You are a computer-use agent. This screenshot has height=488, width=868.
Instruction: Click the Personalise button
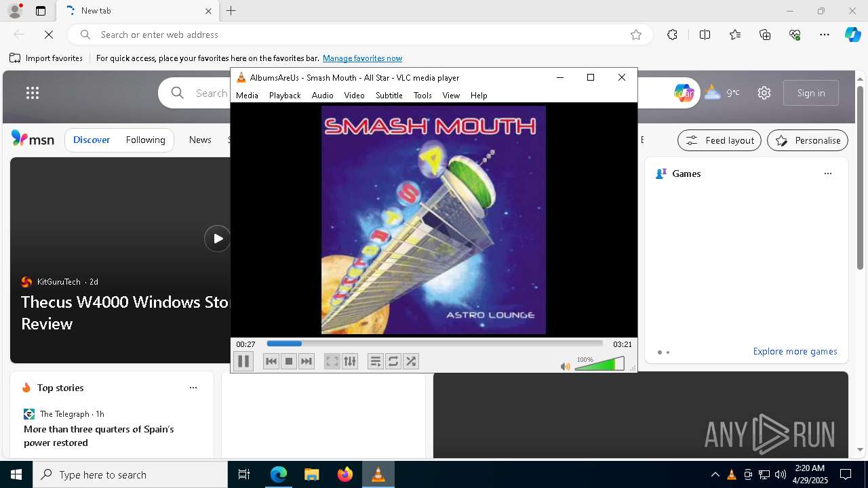click(x=808, y=140)
